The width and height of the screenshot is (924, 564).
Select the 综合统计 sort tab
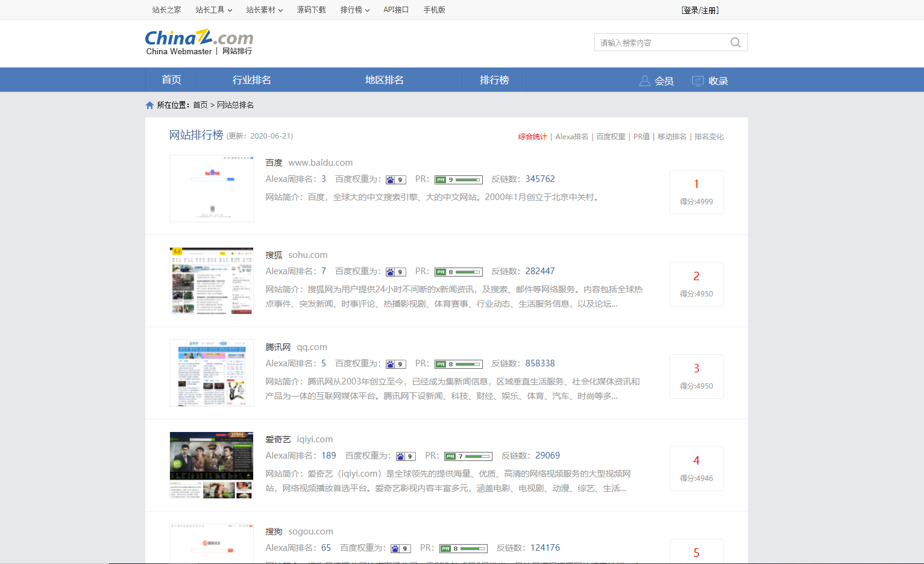[x=532, y=137]
